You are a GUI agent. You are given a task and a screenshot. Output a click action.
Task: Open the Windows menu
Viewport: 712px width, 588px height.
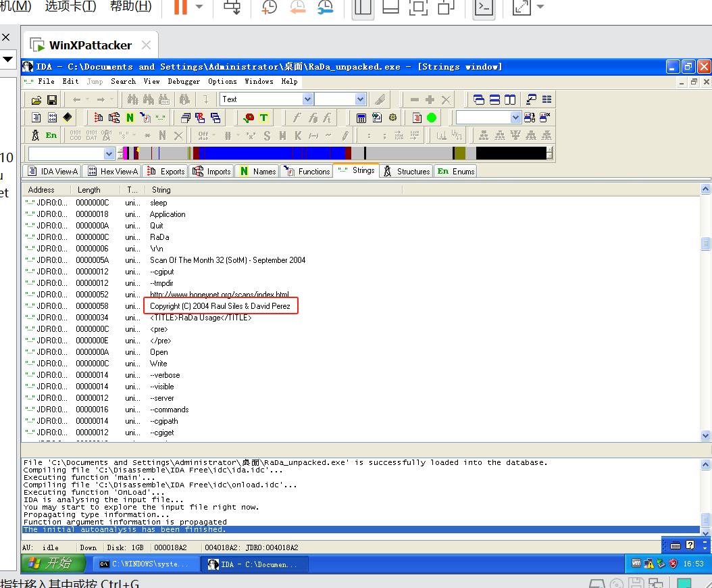[x=259, y=81]
